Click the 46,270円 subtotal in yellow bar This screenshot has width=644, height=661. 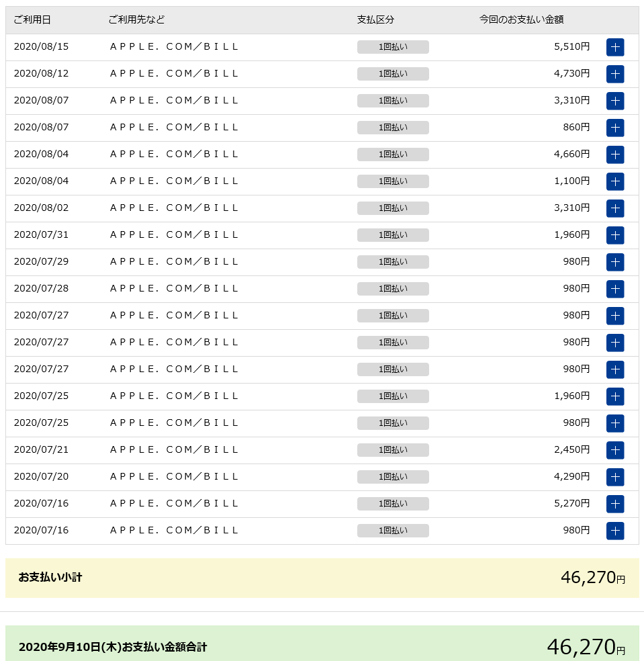(593, 578)
